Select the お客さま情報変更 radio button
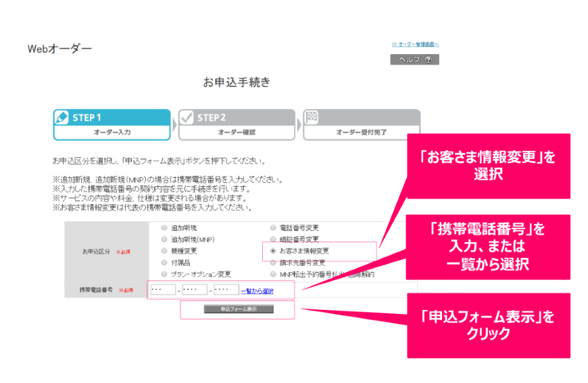 (x=273, y=251)
